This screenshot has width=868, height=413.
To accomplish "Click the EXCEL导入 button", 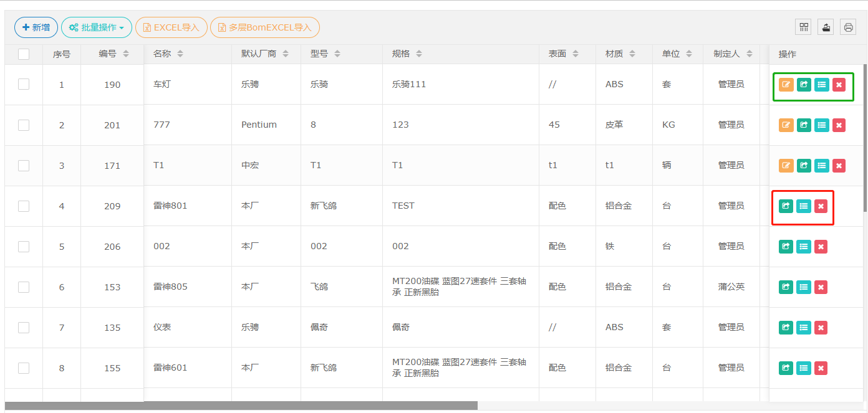I will (171, 27).
